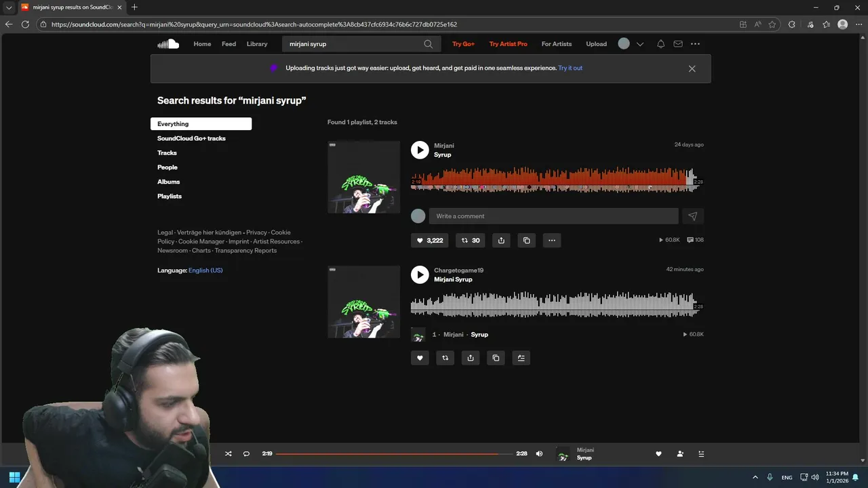The width and height of the screenshot is (868, 488).
Task: Copy link of Mirjani Syrup track
Action: coord(526,240)
